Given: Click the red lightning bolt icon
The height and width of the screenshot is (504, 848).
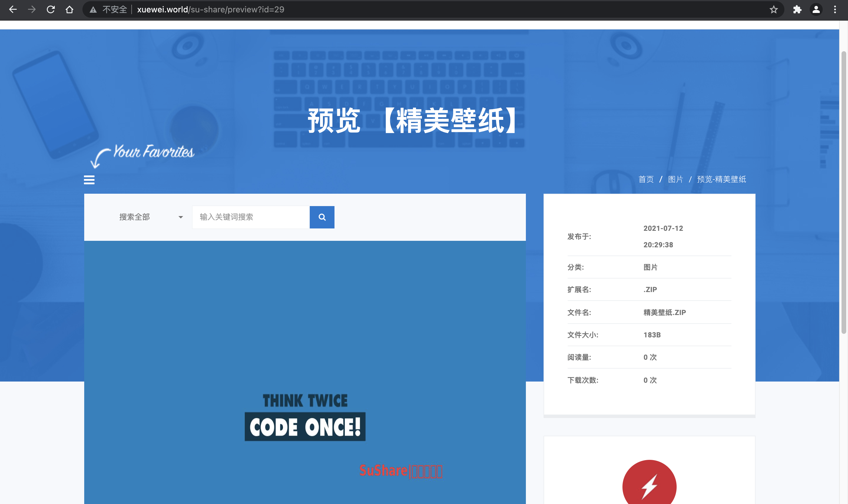Looking at the screenshot, I should (x=649, y=486).
